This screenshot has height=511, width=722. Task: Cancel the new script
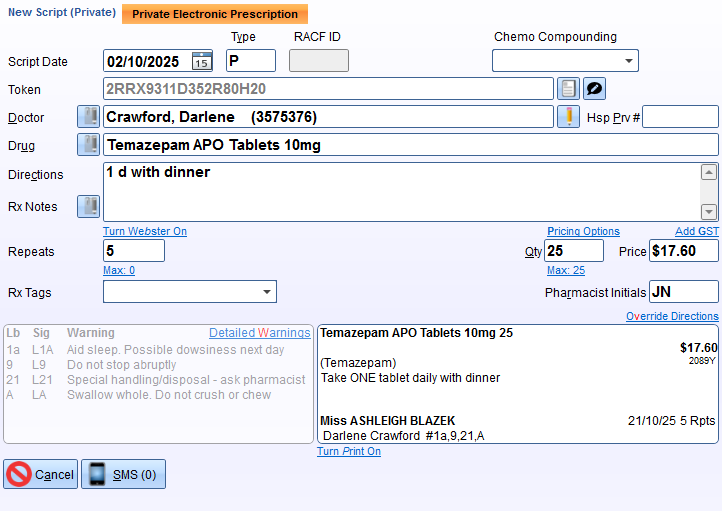click(x=40, y=474)
